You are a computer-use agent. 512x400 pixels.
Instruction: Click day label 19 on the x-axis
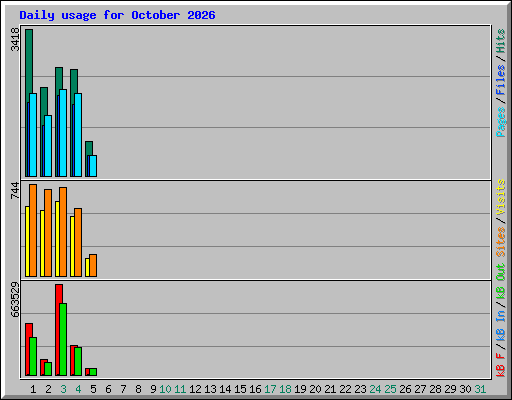(x=300, y=389)
